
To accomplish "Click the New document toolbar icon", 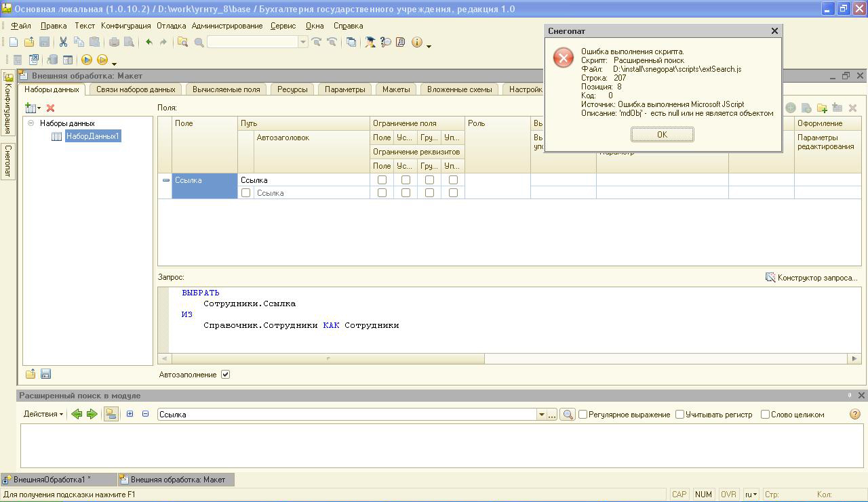I will pyautogui.click(x=14, y=42).
